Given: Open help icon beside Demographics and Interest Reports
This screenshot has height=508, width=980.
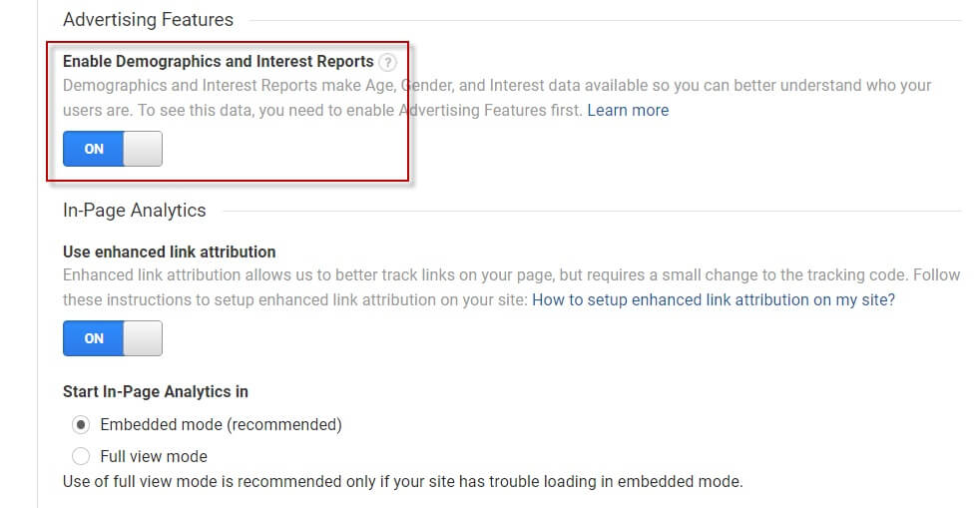Looking at the screenshot, I should [x=387, y=63].
